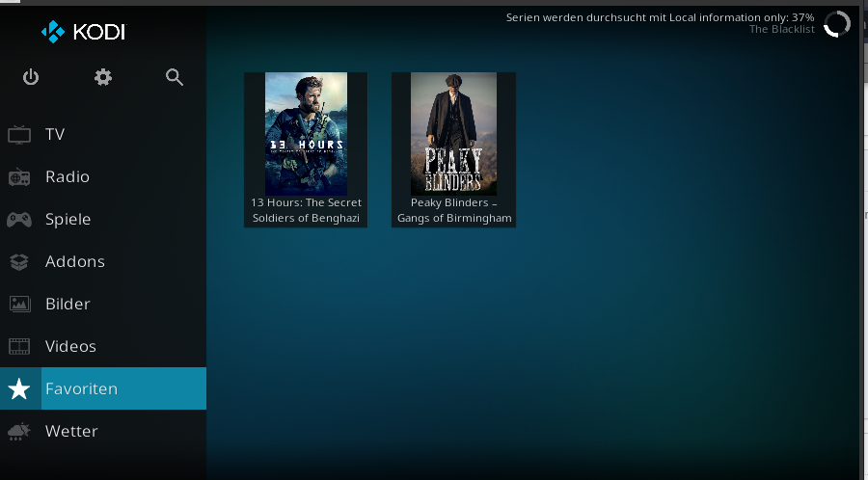Click the KODI wordmark text
Viewport: 868px width, 480px height.
pos(99,32)
